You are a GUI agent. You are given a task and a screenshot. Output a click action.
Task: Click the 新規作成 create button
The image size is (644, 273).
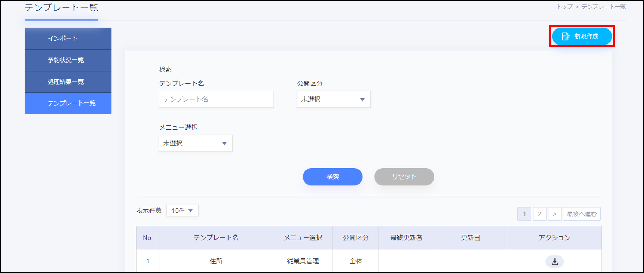click(x=581, y=36)
